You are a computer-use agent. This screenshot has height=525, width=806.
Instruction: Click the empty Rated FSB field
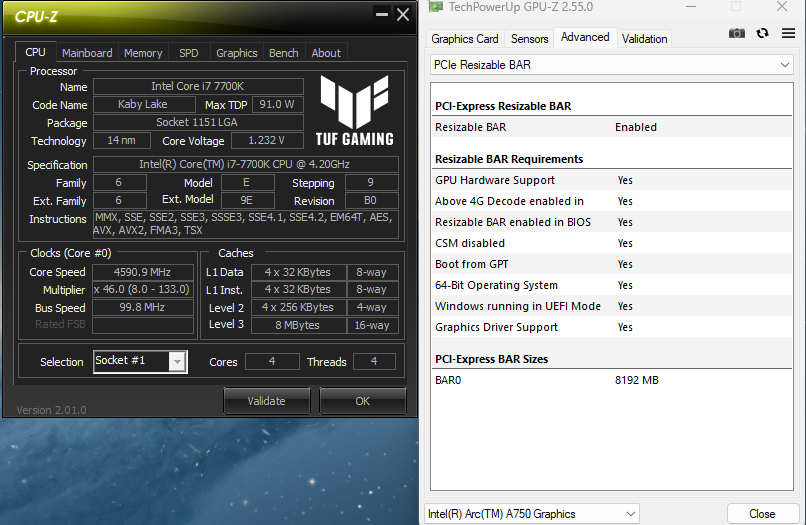(143, 325)
